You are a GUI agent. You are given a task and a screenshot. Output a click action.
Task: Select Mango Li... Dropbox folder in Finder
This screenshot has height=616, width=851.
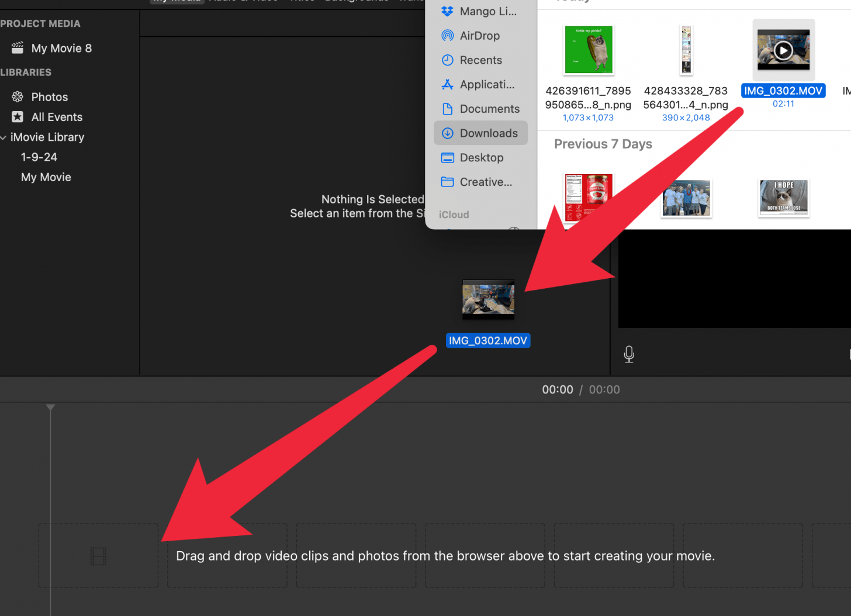pos(488,11)
